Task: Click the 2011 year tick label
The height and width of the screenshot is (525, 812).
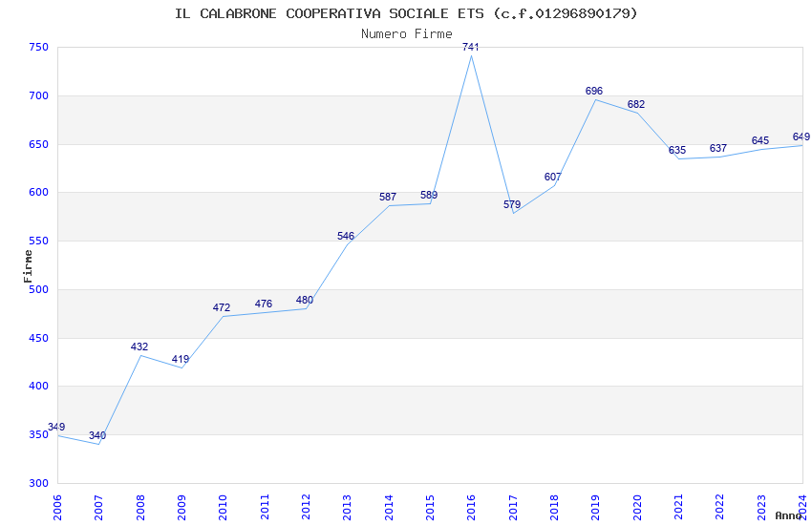Action: tap(265, 508)
